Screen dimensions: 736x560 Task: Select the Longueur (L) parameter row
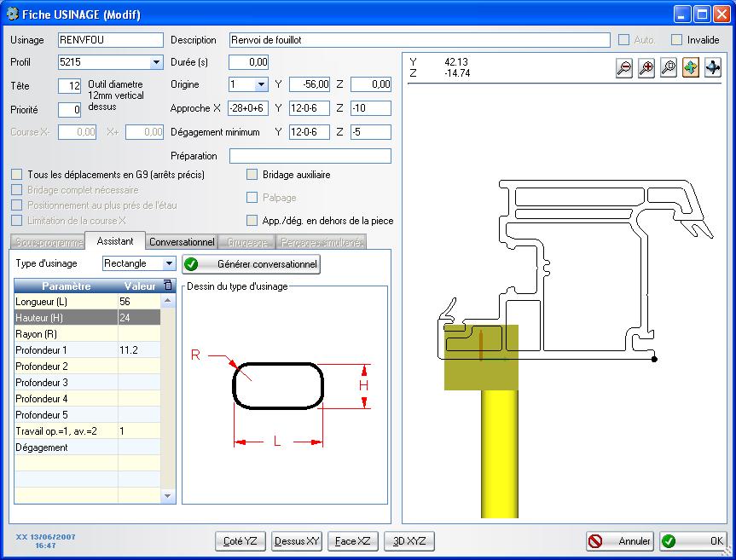point(87,302)
